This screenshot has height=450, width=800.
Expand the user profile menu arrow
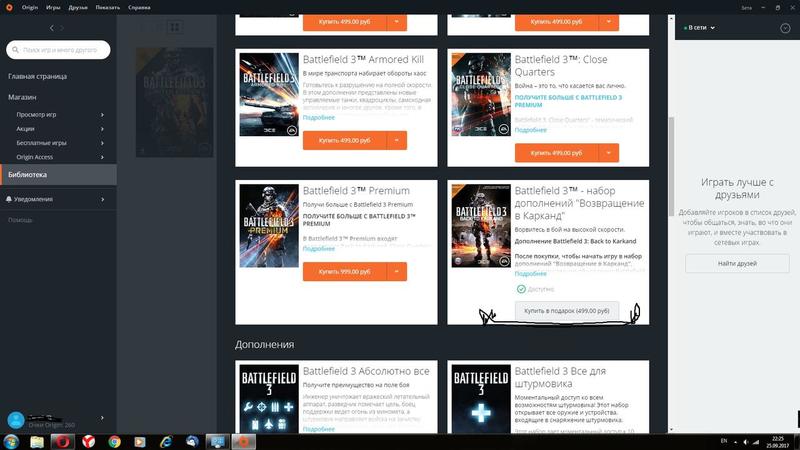click(103, 418)
